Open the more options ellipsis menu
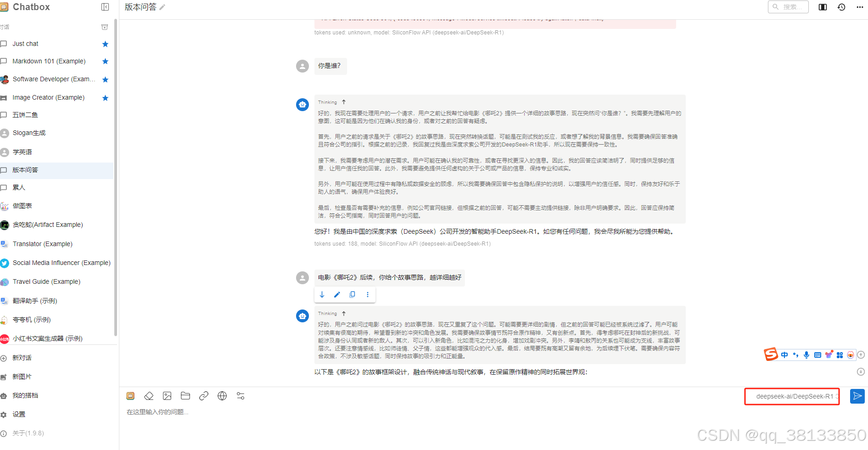Viewport: 868px width, 450px height. point(860,7)
